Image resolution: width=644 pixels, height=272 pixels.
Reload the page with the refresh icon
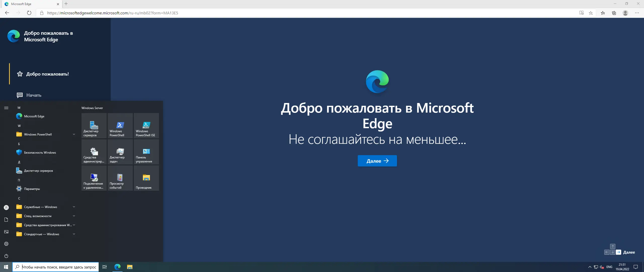(x=29, y=13)
